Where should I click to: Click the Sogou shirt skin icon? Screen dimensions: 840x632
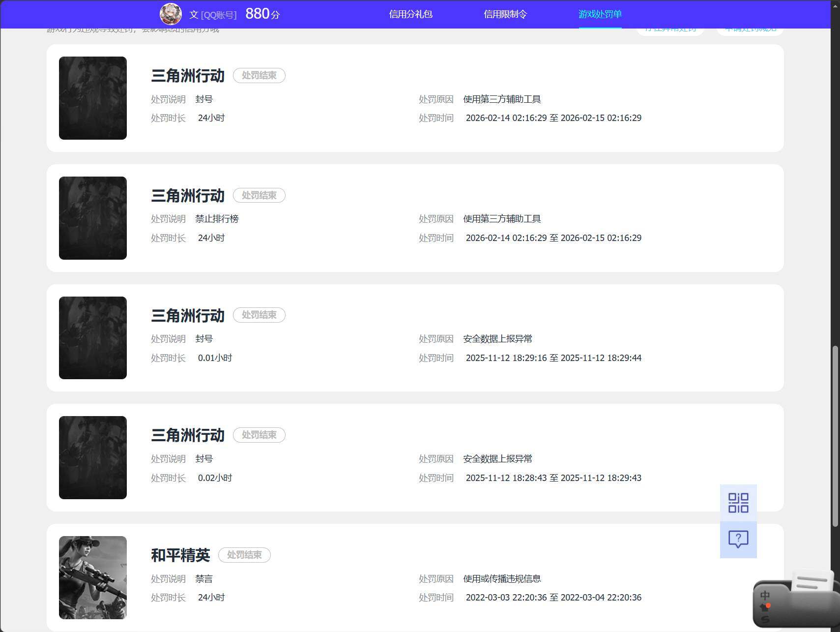[x=765, y=607]
